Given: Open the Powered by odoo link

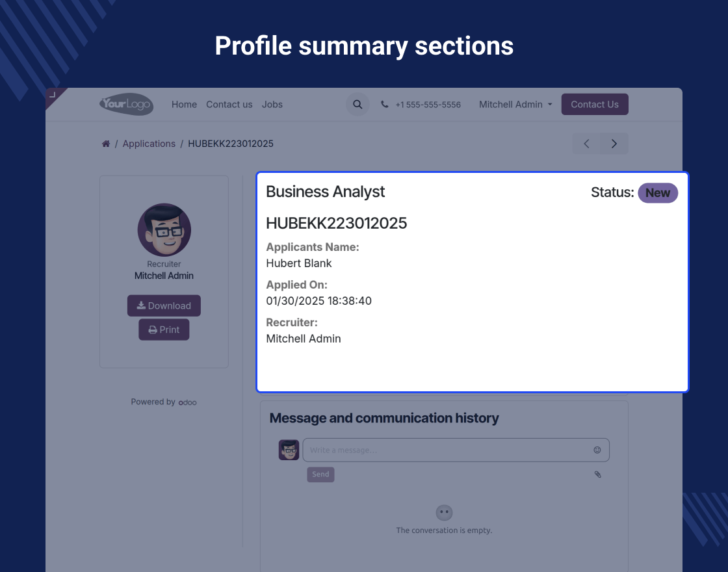Looking at the screenshot, I should pyautogui.click(x=164, y=402).
